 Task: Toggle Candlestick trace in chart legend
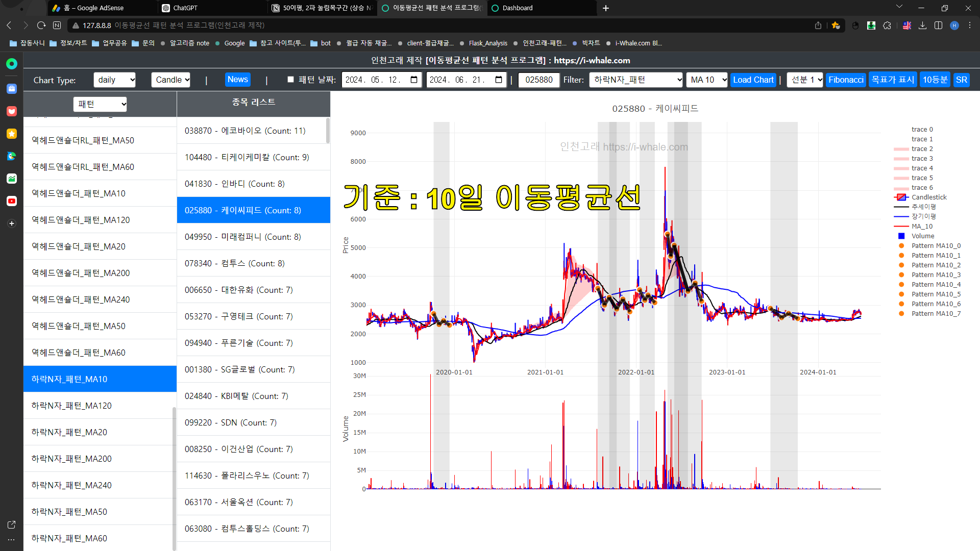point(928,197)
